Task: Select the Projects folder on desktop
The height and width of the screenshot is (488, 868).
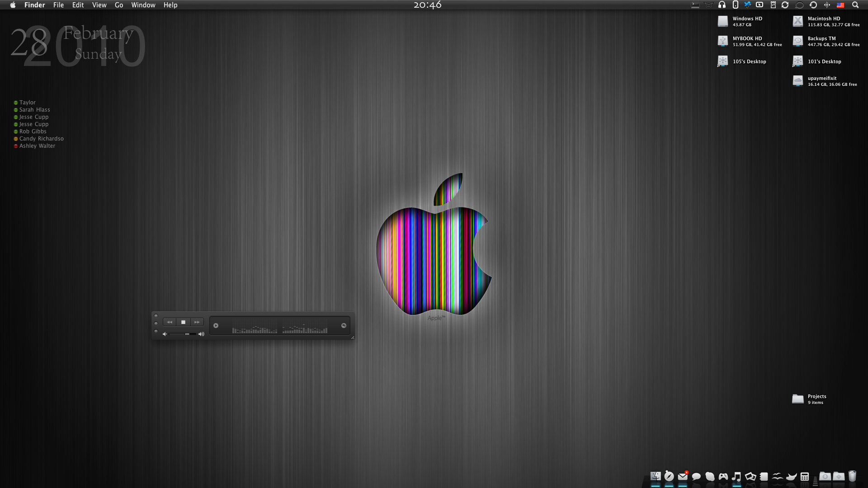Action: [x=798, y=399]
